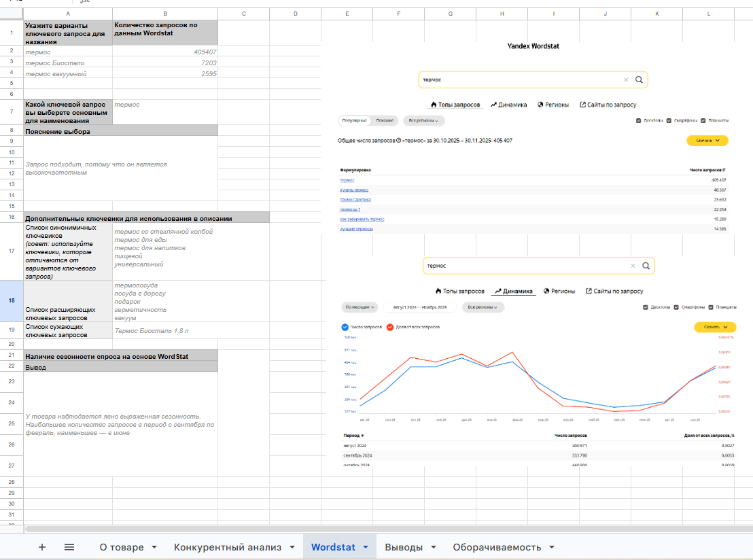Switch to the Выводы sheet
This screenshot has height=560, width=753.
pos(404,547)
